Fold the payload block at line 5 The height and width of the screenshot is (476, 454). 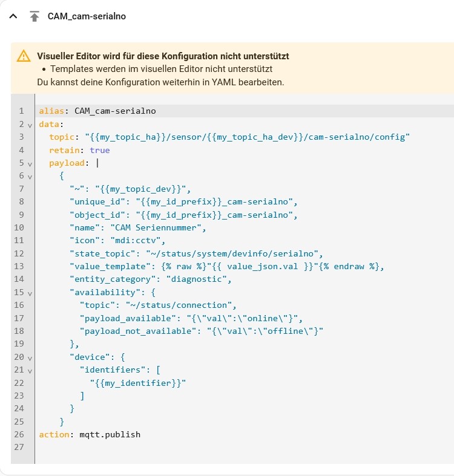pos(29,163)
